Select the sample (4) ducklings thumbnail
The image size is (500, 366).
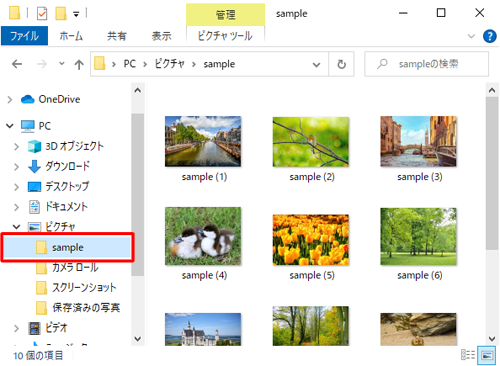point(203,236)
